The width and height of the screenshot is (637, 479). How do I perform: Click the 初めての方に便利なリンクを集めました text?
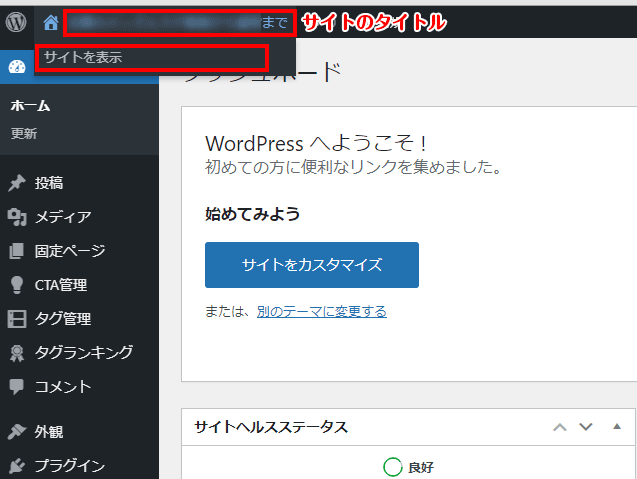pyautogui.click(x=353, y=167)
